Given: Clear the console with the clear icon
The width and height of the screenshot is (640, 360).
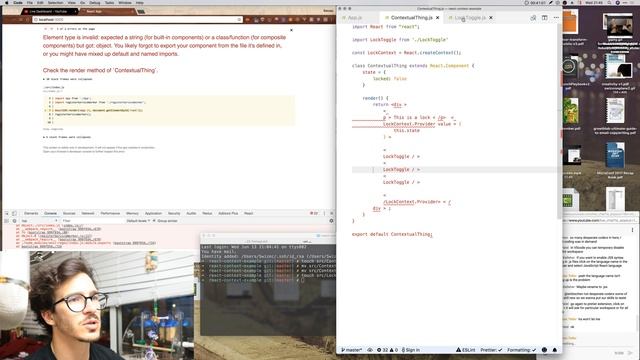Looking at the screenshot, I should coord(15,221).
